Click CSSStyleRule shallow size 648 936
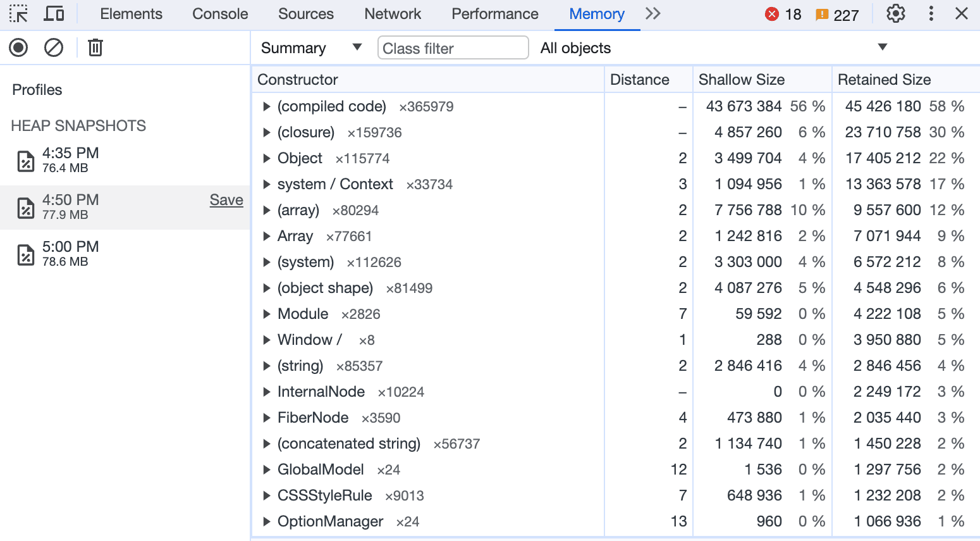Screen dimensions: 980x541 [754, 495]
